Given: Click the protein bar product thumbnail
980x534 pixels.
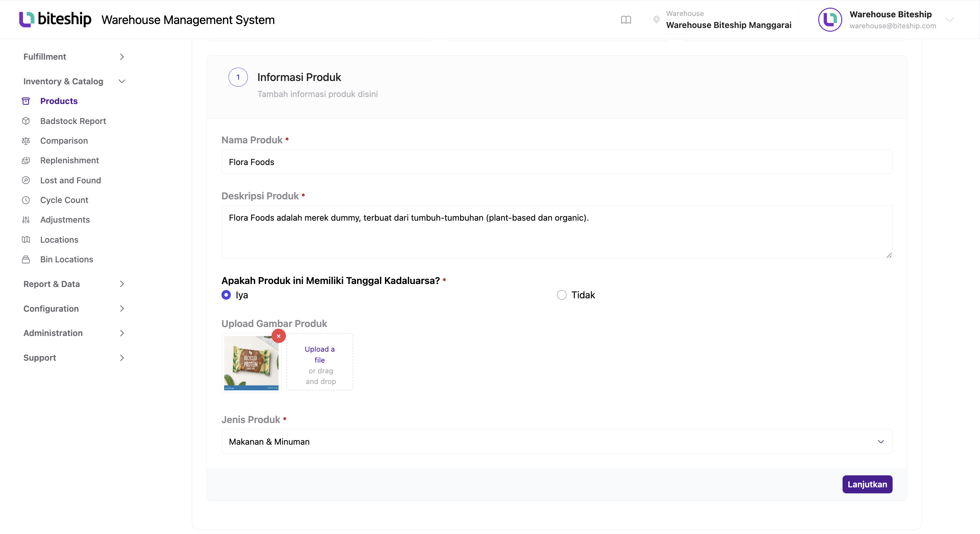Looking at the screenshot, I should [252, 363].
